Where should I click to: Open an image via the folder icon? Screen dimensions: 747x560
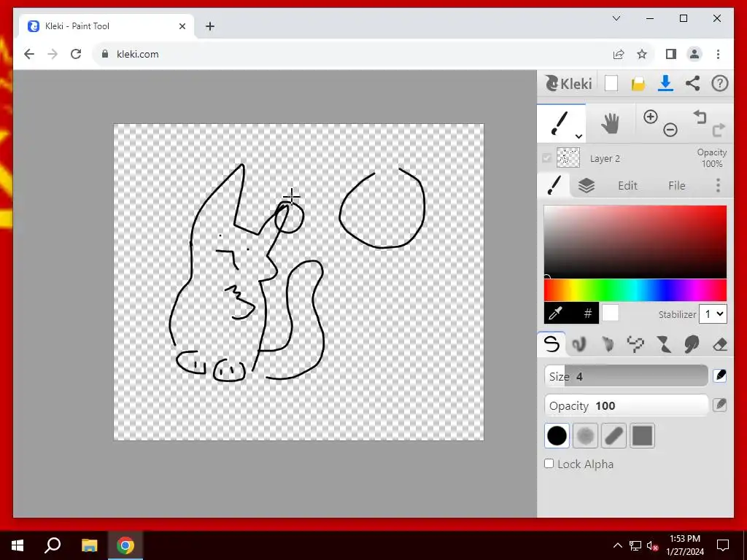638,85
